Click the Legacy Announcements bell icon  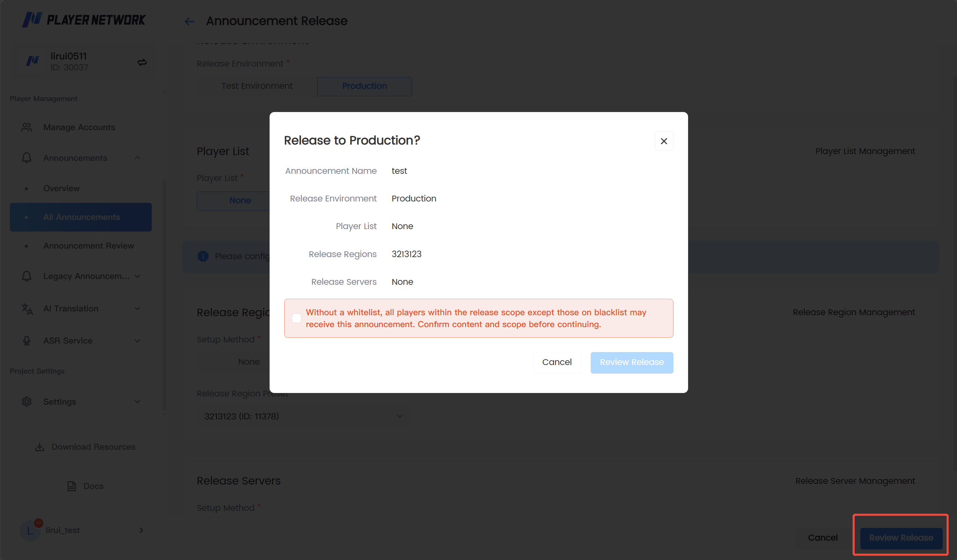(27, 276)
